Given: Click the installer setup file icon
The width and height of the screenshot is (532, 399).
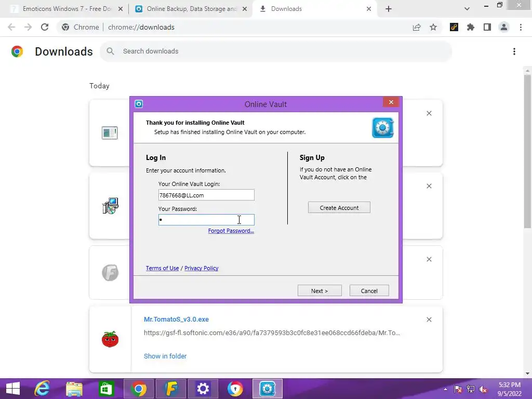Looking at the screenshot, I should point(110,206).
